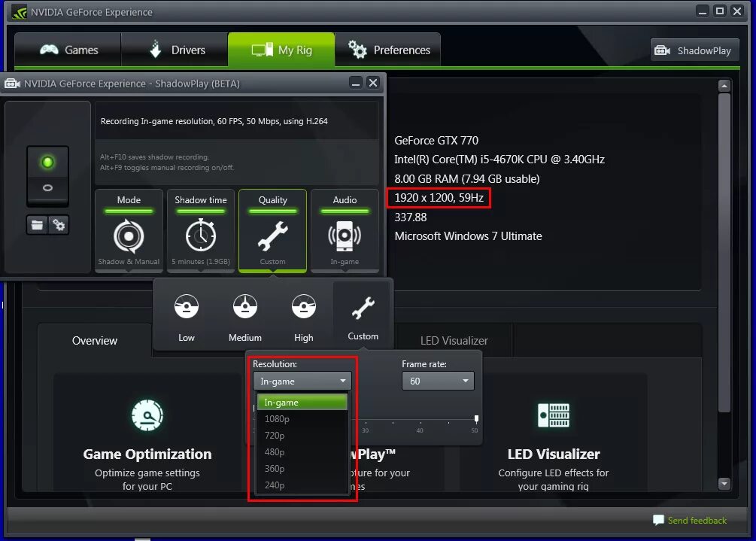Open the Games tab
This screenshot has height=541, width=756.
point(68,50)
